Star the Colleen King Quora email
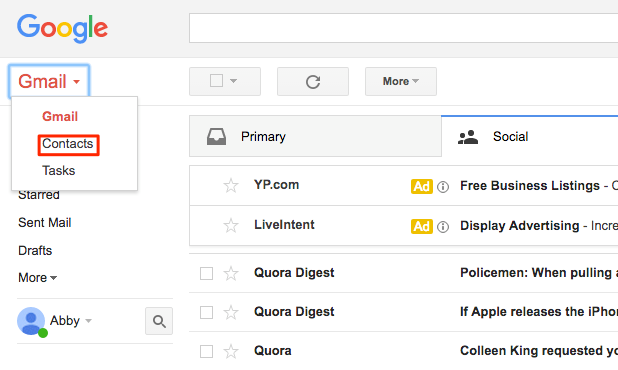 tap(231, 351)
